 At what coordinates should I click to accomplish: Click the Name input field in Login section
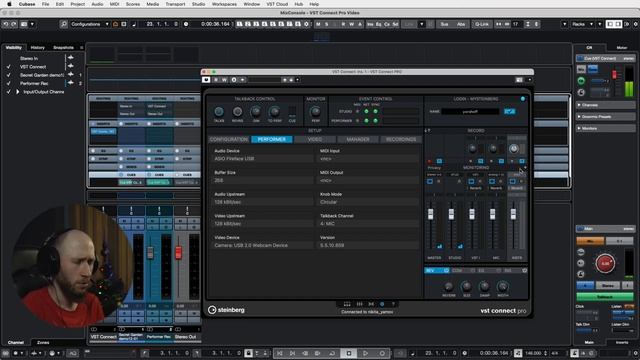click(x=470, y=111)
